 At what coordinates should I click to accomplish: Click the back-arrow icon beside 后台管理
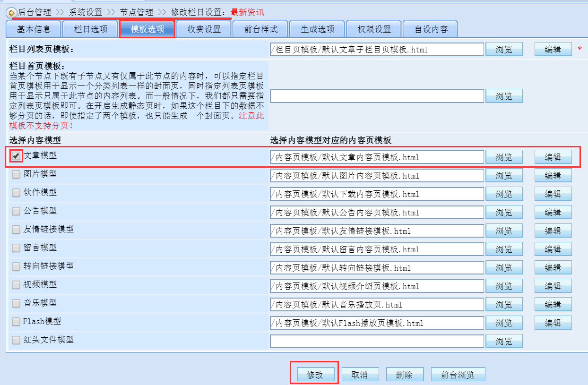point(11,13)
